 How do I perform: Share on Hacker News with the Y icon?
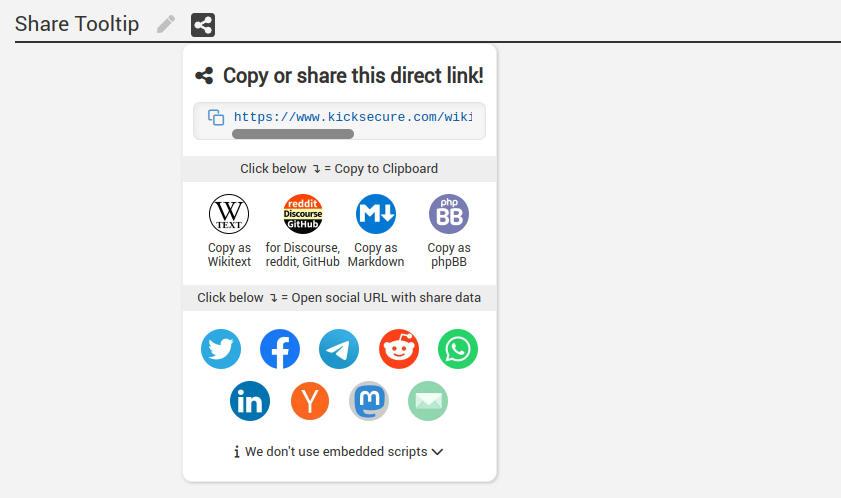[310, 401]
